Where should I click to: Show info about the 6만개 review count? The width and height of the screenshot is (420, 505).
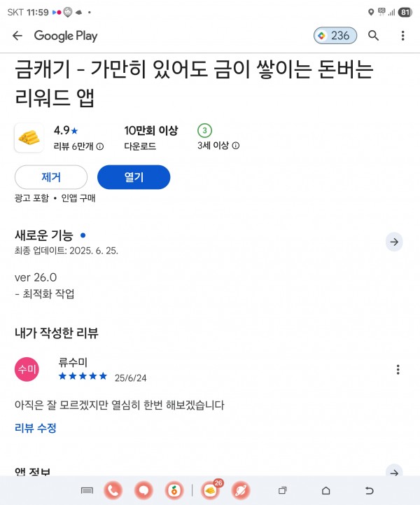click(100, 146)
